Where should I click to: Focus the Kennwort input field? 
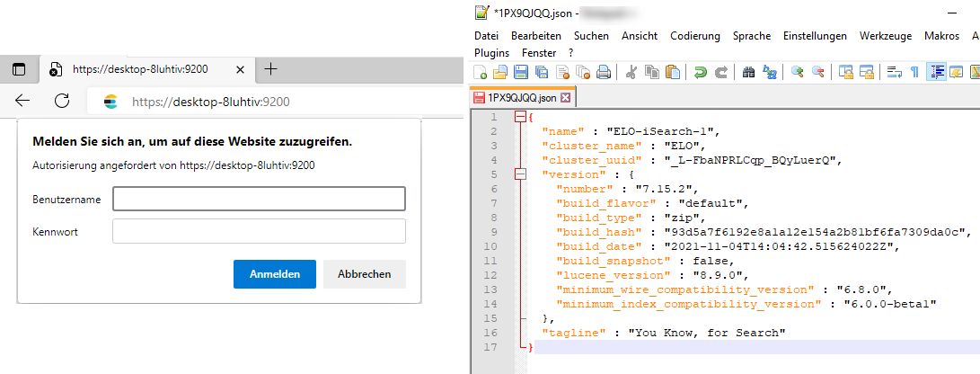pyautogui.click(x=259, y=231)
